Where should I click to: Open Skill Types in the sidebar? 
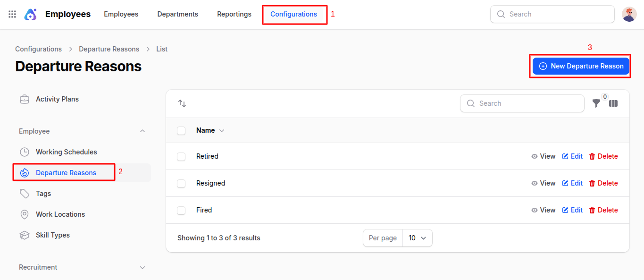tap(52, 235)
